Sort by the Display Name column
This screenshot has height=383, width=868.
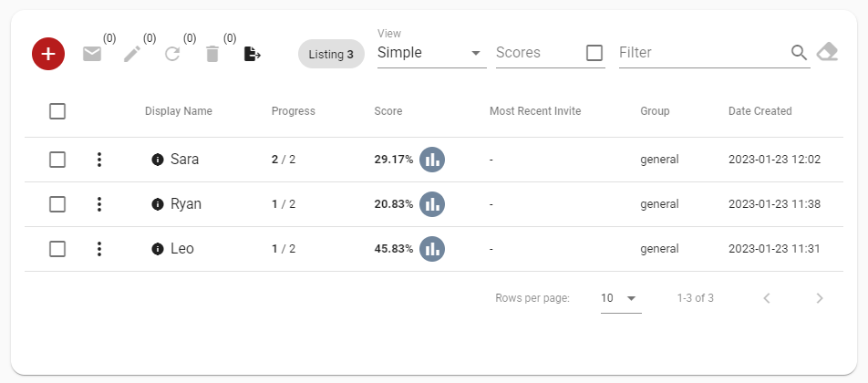pyautogui.click(x=179, y=111)
